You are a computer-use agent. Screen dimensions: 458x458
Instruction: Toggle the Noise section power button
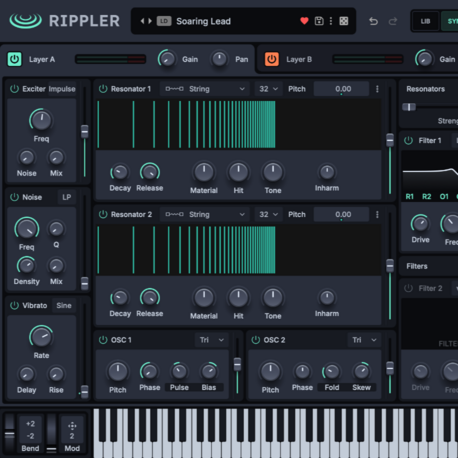(x=14, y=197)
